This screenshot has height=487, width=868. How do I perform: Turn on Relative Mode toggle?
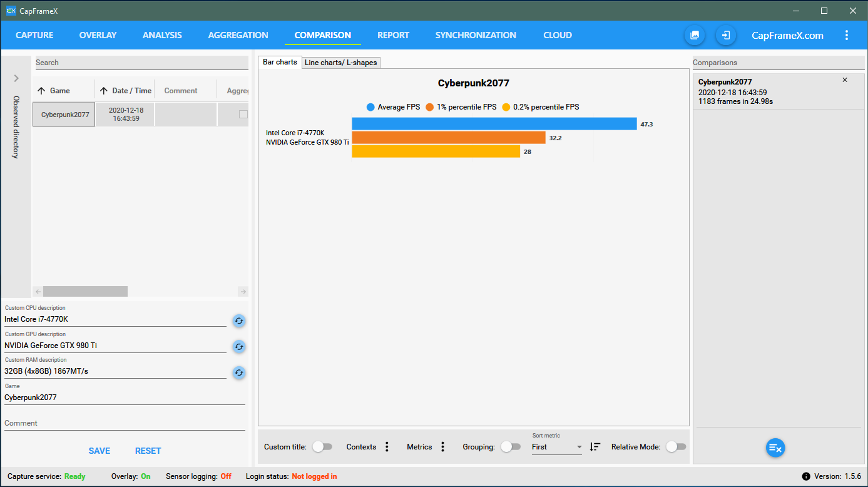click(x=676, y=447)
